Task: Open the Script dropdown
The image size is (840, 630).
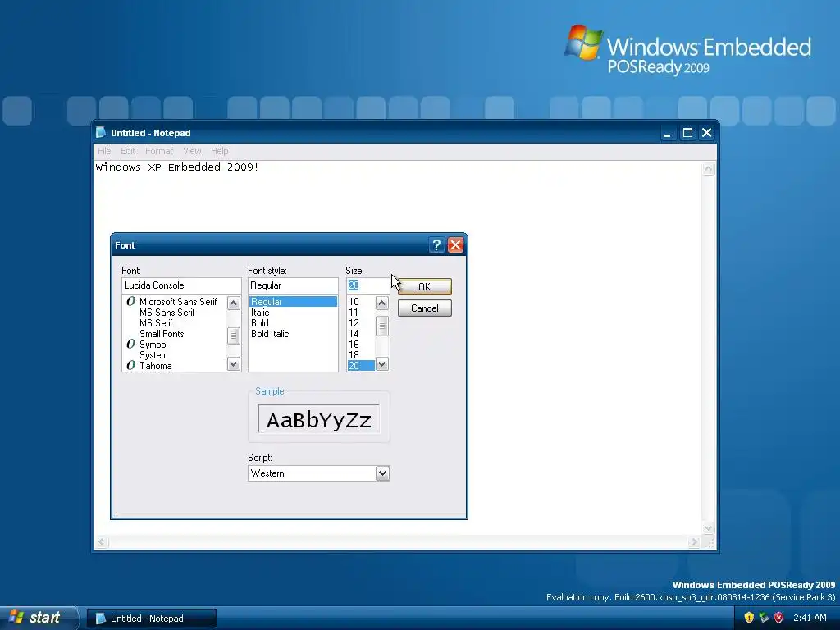Action: 382,473
